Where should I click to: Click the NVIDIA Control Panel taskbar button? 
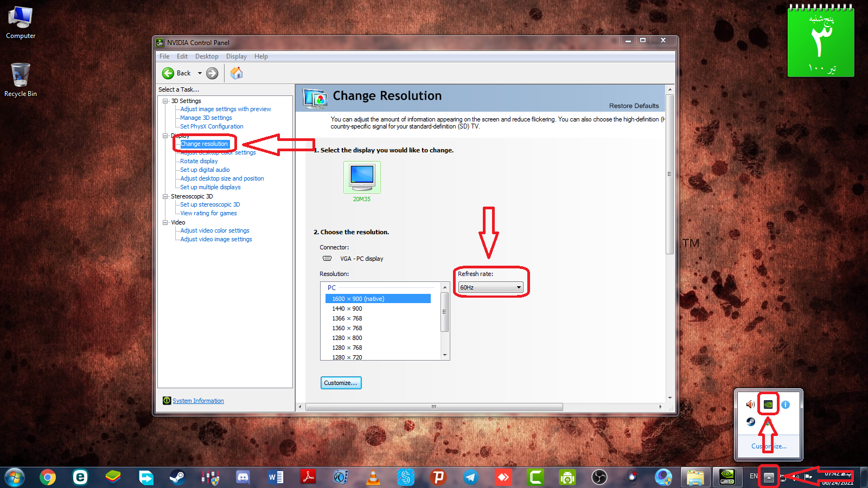click(x=727, y=477)
